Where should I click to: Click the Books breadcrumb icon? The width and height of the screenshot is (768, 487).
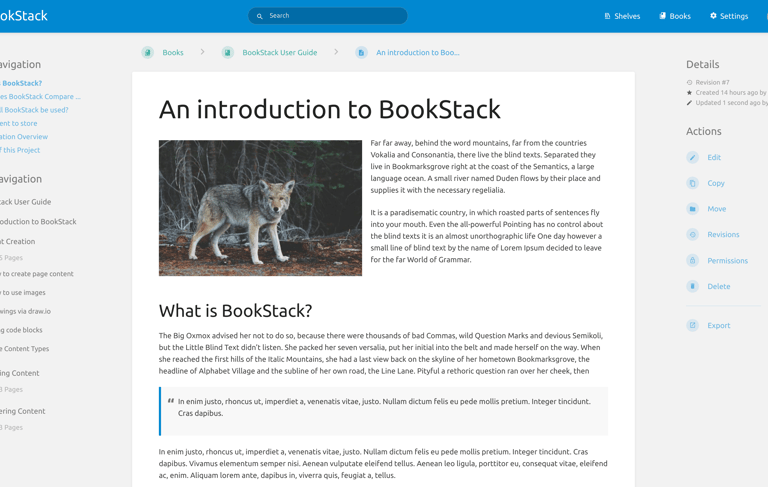point(147,52)
